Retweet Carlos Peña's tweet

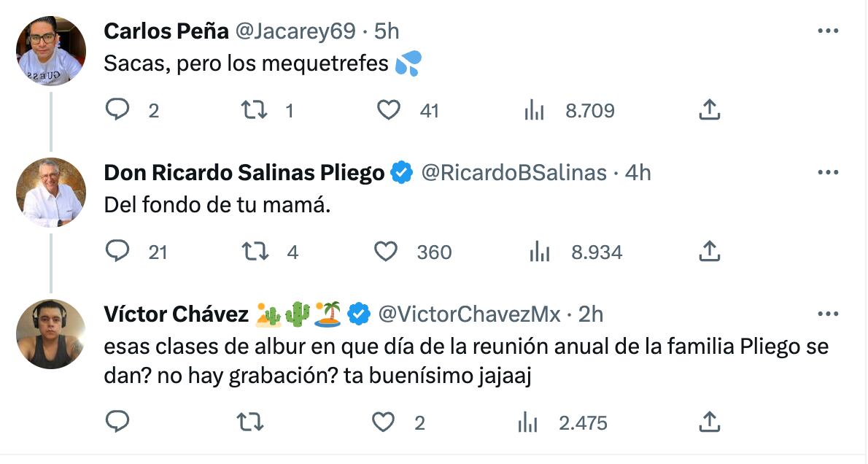pos(253,110)
